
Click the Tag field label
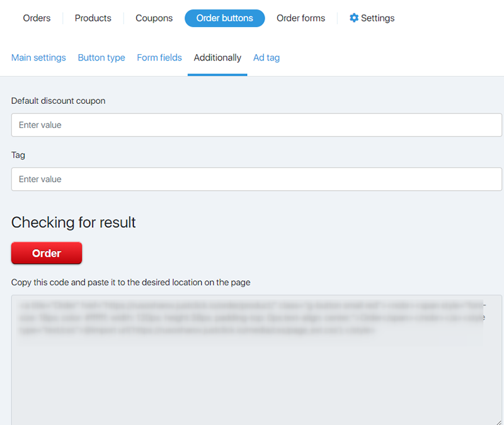(18, 155)
